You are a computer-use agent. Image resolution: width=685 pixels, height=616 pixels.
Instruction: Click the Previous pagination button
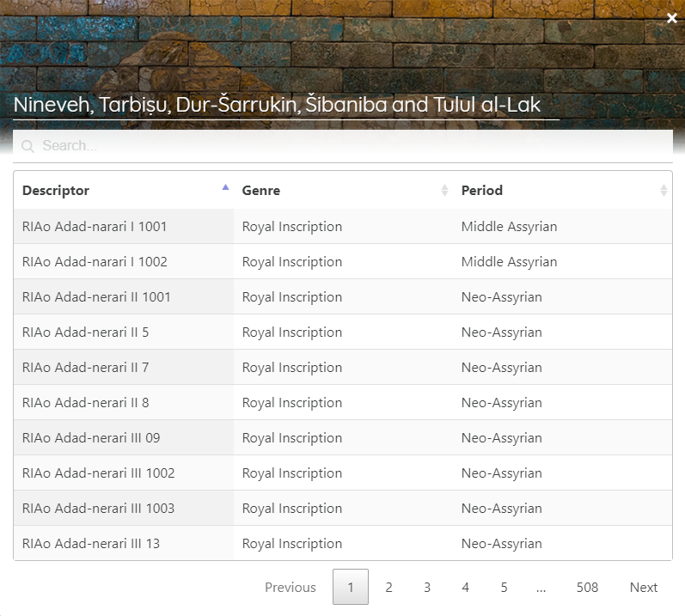pos(290,588)
